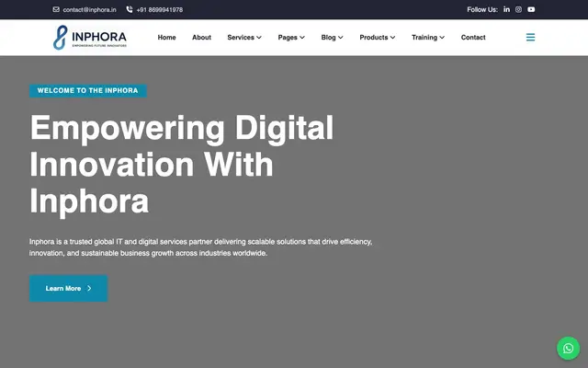Expand the Training dropdown menu
The image size is (588, 368).
[428, 37]
